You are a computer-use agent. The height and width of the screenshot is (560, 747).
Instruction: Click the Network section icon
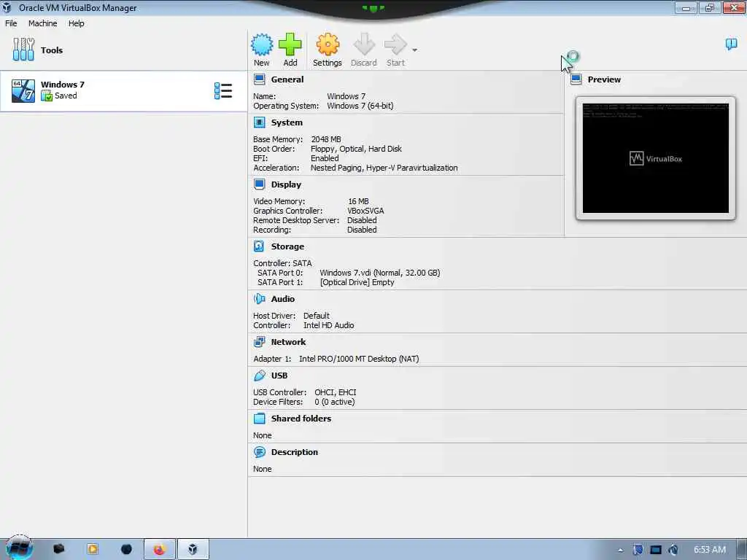coord(259,342)
